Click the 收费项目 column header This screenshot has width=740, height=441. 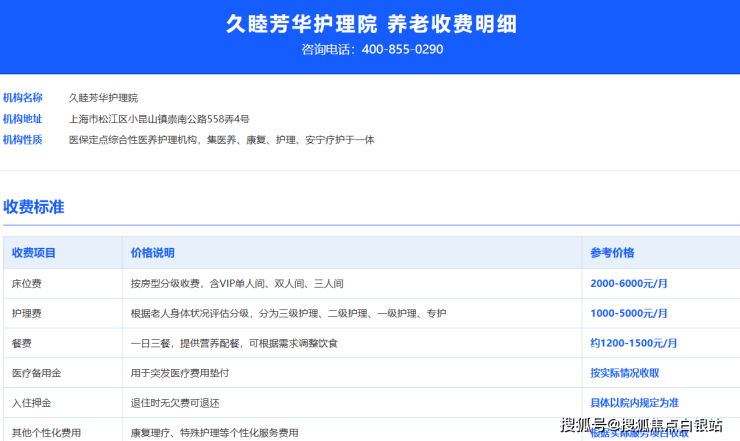[34, 253]
